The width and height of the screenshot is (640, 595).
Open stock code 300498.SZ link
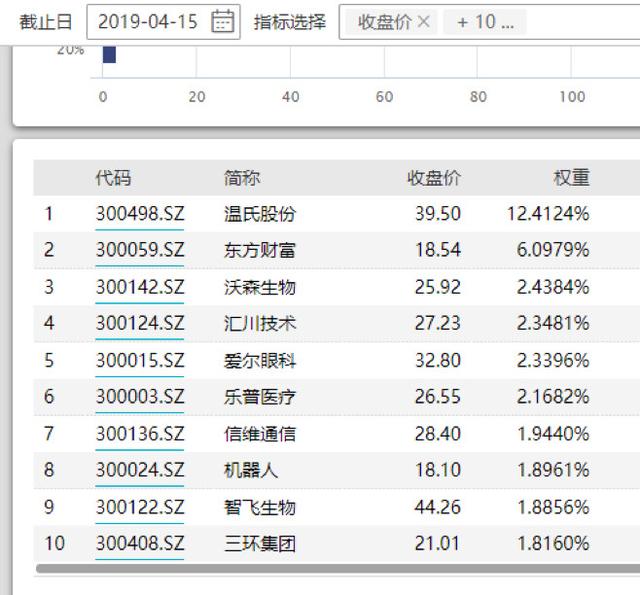pyautogui.click(x=140, y=214)
